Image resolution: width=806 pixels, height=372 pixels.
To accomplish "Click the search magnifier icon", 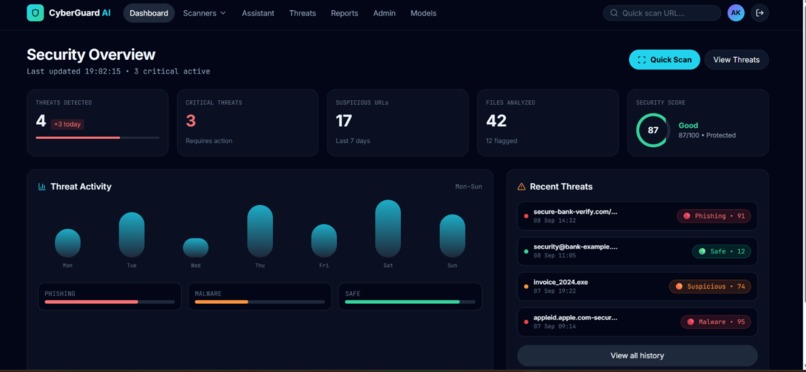I will 614,13.
